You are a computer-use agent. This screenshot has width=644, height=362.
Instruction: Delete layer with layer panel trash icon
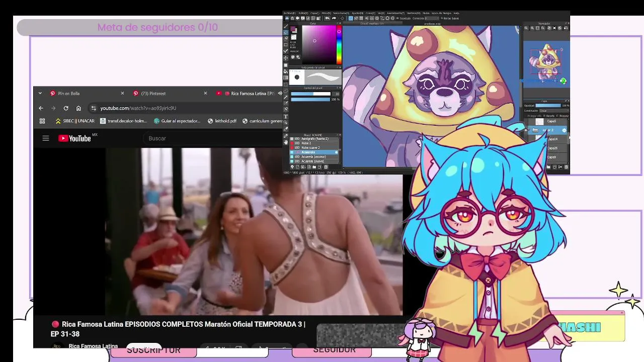566,167
